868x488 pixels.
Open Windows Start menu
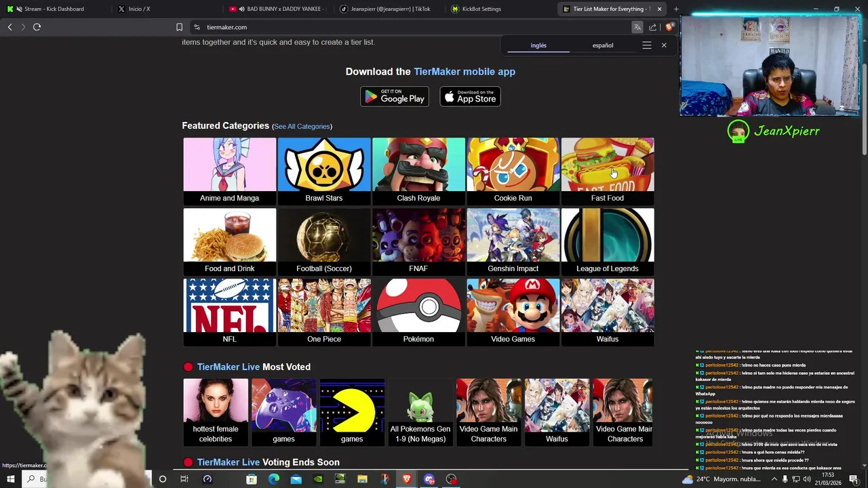(10, 479)
